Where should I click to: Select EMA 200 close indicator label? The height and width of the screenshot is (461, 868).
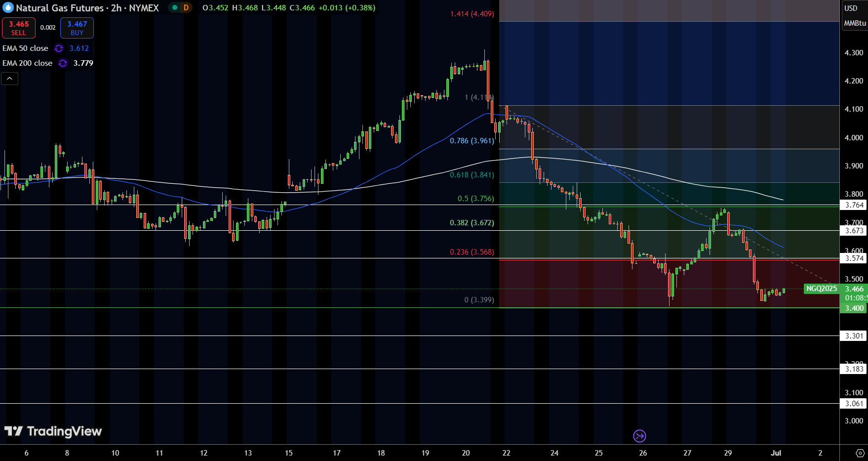(x=27, y=63)
